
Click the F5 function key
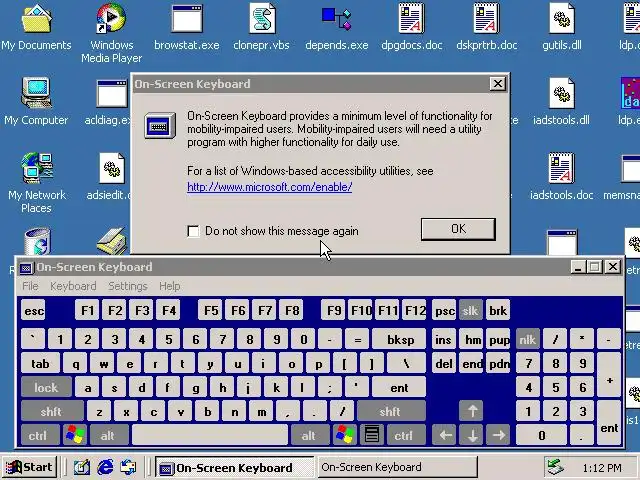coord(211,311)
